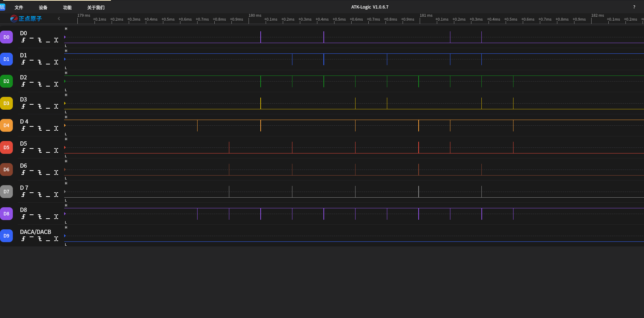Set falling edge trigger on D8
Viewport: 644px width, 318px height.
point(40,217)
